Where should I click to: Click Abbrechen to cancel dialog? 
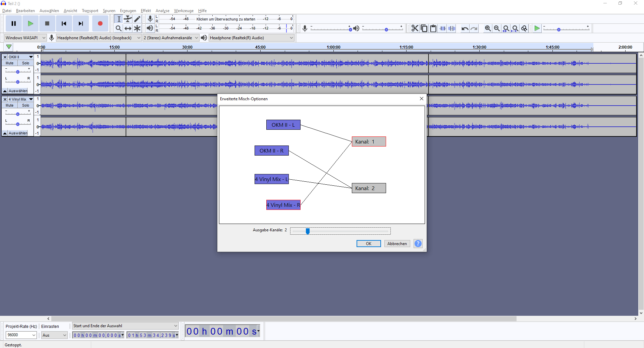[397, 244]
